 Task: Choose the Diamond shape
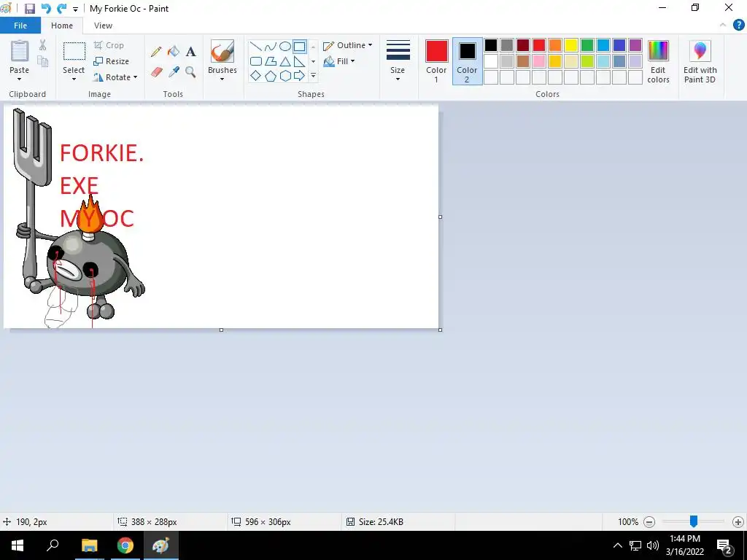pyautogui.click(x=256, y=76)
